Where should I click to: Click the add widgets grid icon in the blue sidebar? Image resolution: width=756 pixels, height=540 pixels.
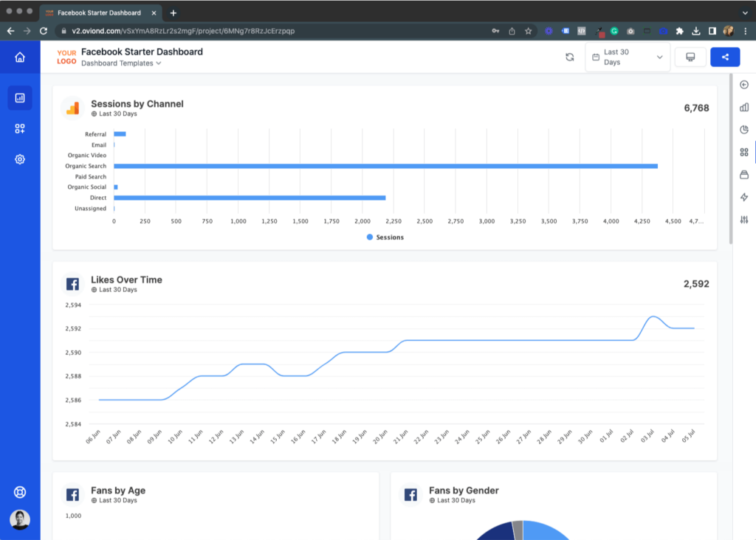tap(20, 128)
